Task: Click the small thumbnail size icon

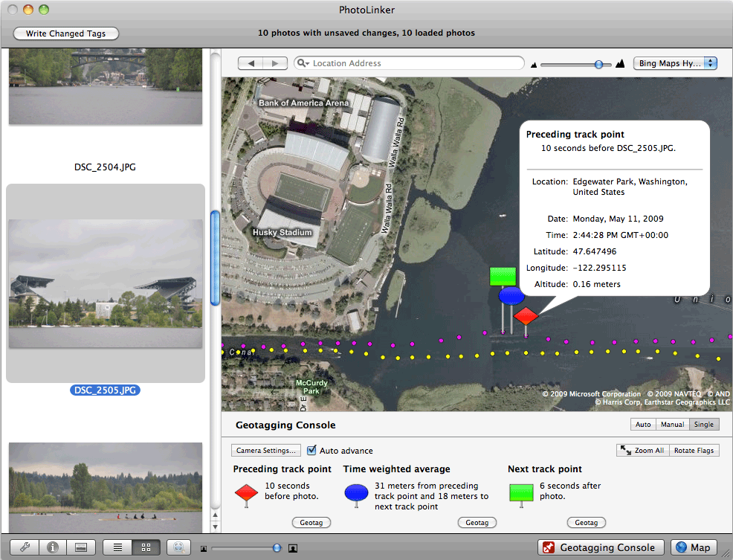Action: [x=204, y=548]
